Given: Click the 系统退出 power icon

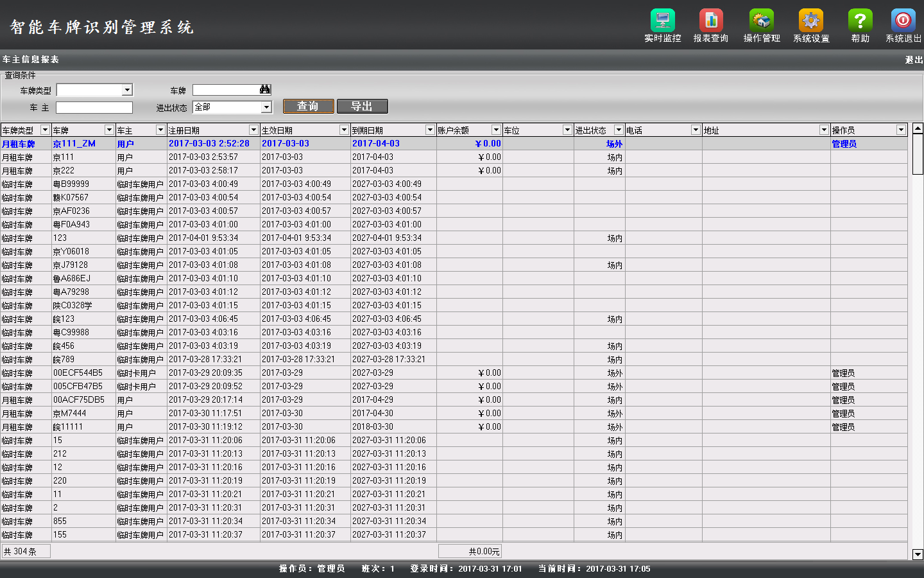Looking at the screenshot, I should click(x=903, y=21).
